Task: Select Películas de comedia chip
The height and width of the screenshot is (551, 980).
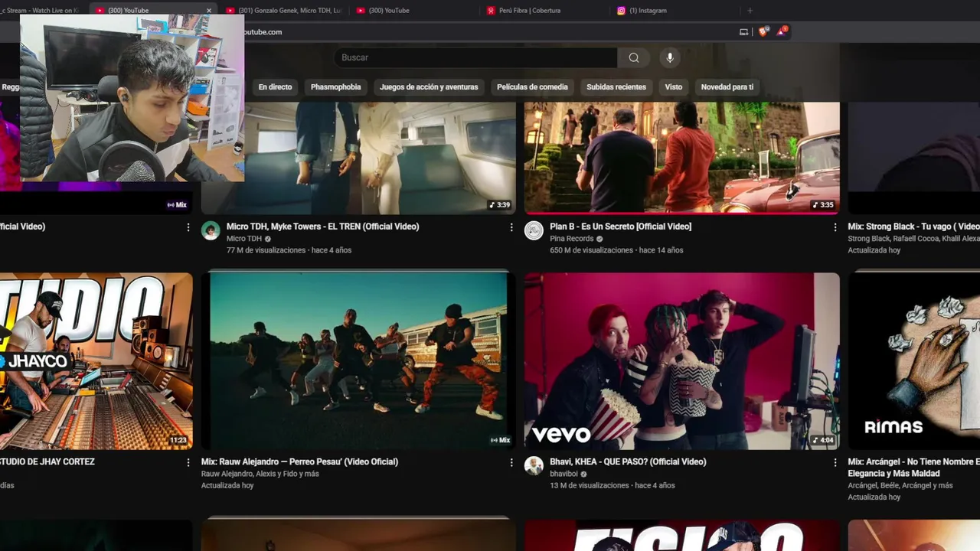Action: coord(532,87)
